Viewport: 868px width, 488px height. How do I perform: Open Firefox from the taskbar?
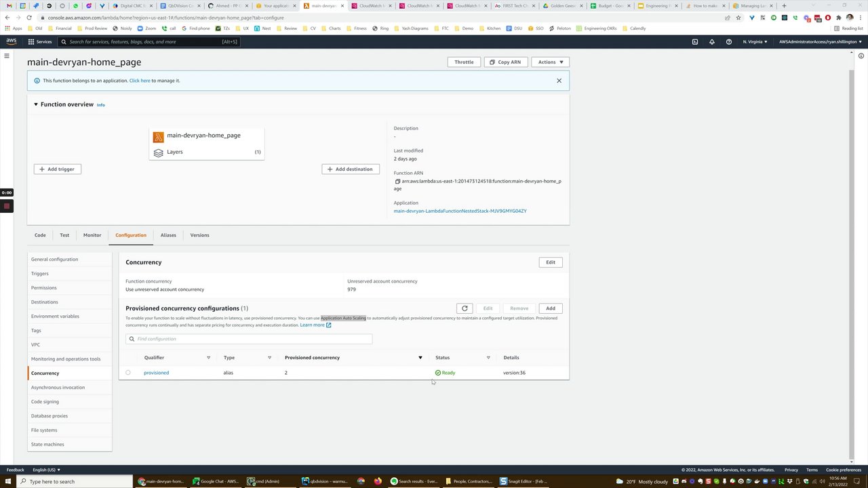click(377, 481)
